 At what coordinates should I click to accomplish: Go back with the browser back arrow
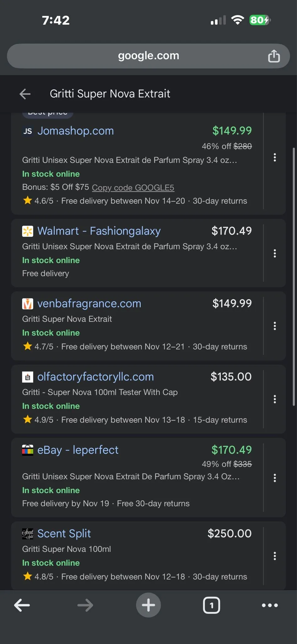[22, 605]
